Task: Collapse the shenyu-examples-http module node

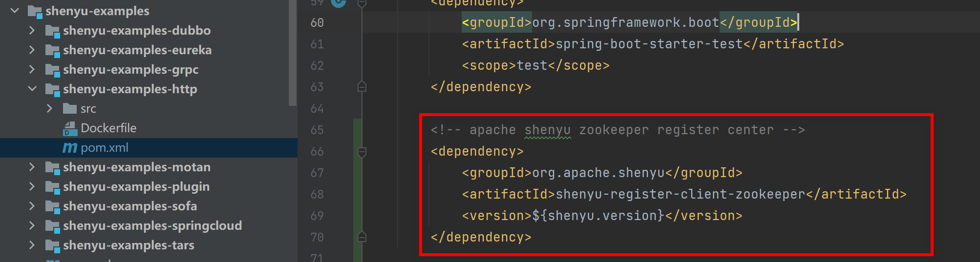Action: click(32, 89)
